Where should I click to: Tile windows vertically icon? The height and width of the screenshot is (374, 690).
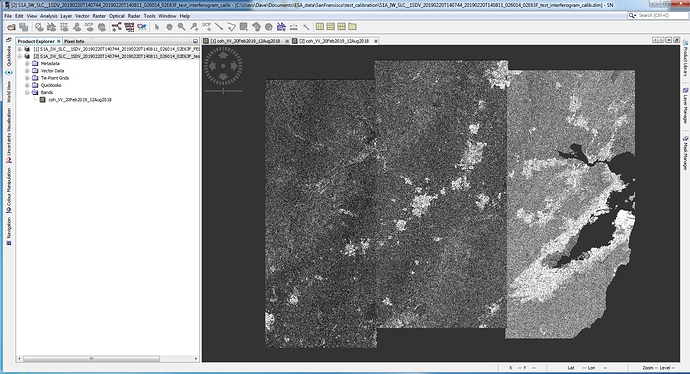330,27
